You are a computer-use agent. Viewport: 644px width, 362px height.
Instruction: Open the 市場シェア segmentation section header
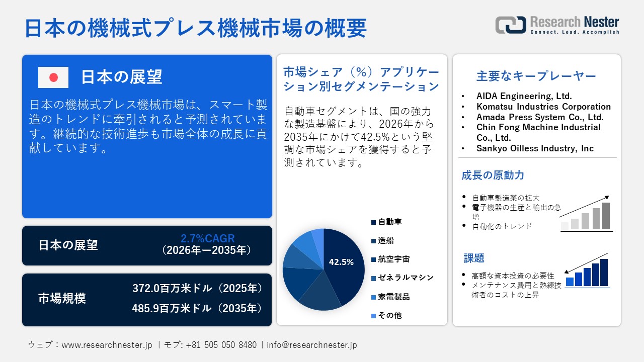[360, 79]
